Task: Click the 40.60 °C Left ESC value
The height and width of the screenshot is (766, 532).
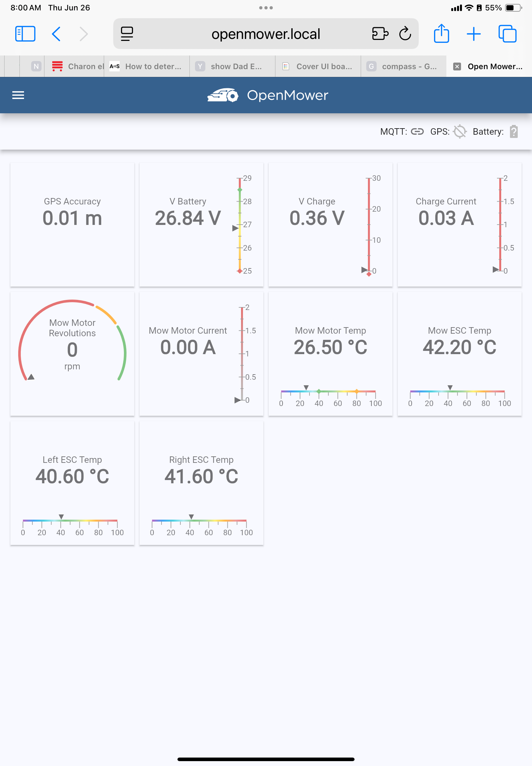Action: click(x=72, y=476)
